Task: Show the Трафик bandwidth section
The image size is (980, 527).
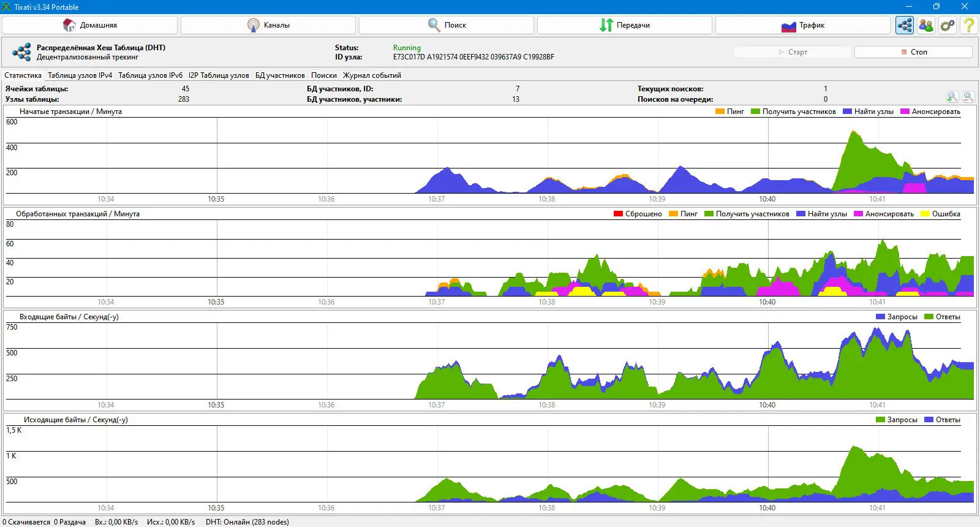Action: (x=802, y=25)
